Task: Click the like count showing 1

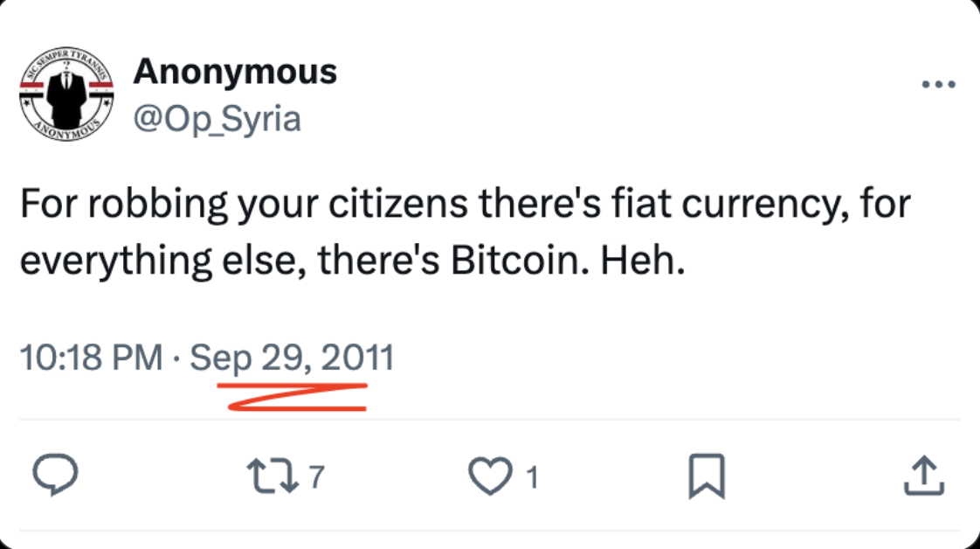Action: tap(532, 477)
